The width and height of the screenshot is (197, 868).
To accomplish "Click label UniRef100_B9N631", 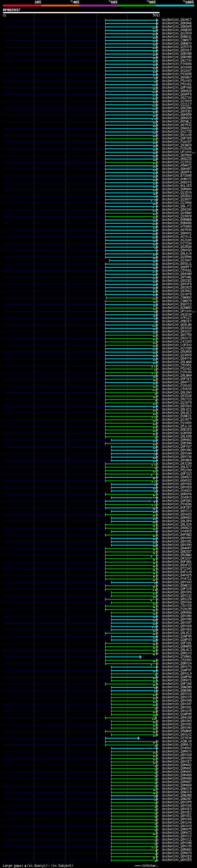I will [177, 37].
